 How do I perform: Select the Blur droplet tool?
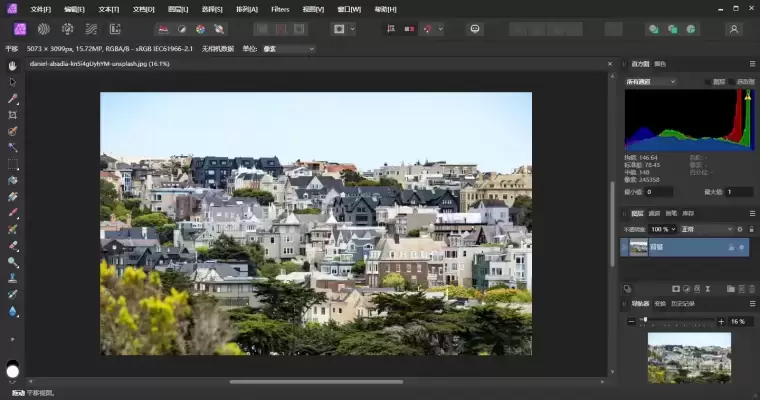coord(13,311)
